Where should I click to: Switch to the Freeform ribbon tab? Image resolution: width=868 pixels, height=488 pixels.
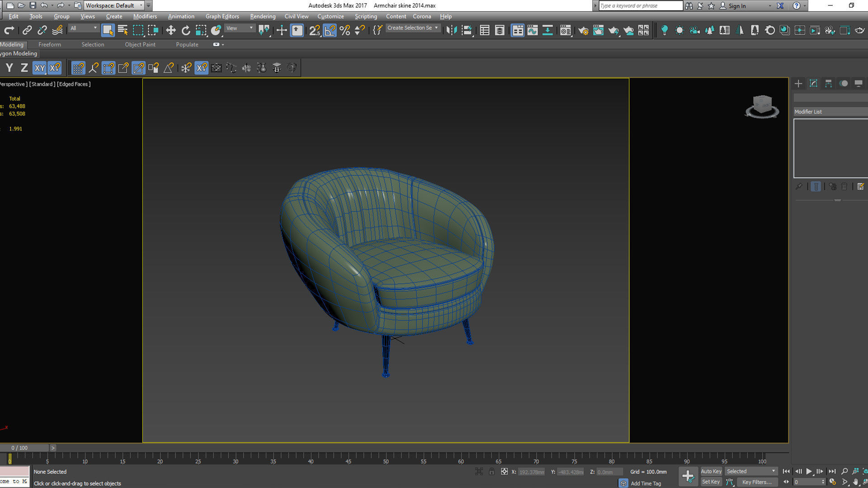point(49,44)
